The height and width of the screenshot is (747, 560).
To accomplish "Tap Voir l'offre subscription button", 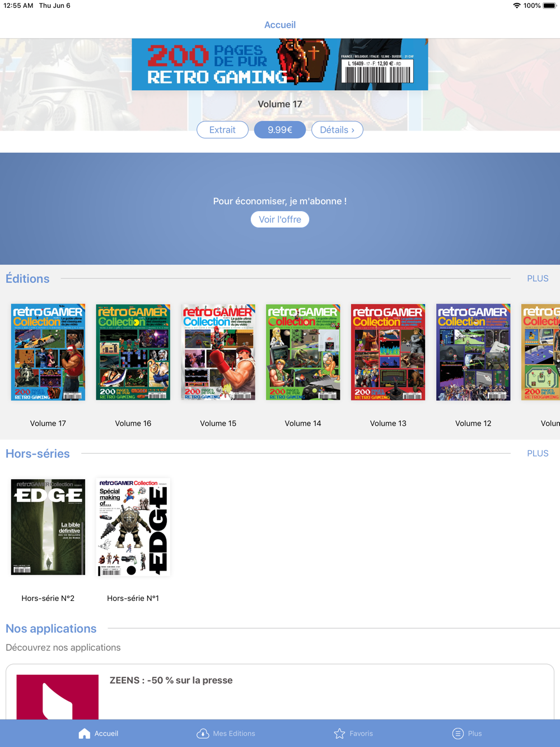I will (x=280, y=220).
